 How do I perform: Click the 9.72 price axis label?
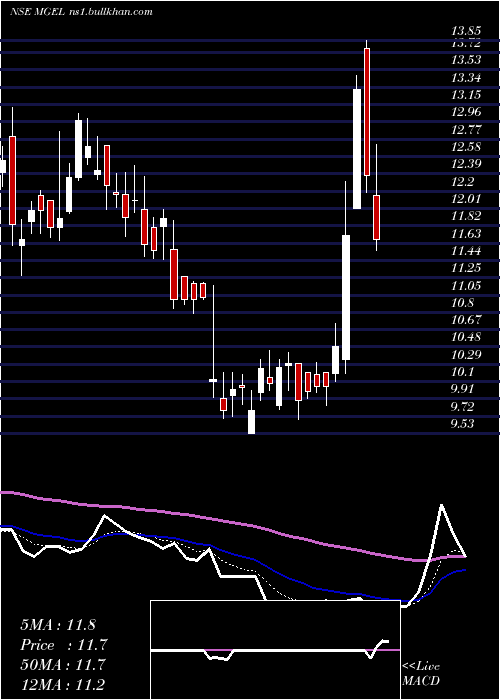coord(462,407)
